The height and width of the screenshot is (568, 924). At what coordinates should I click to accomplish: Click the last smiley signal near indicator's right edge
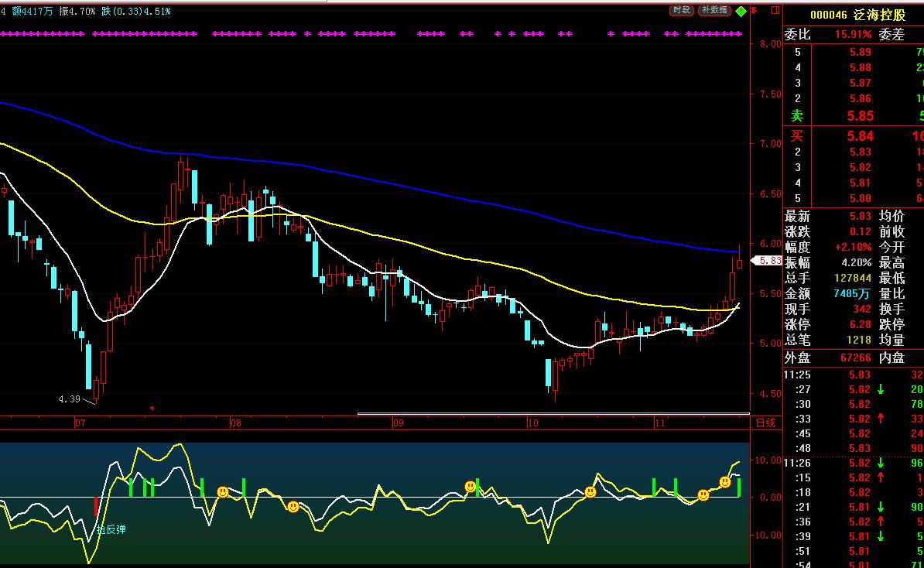(725, 482)
